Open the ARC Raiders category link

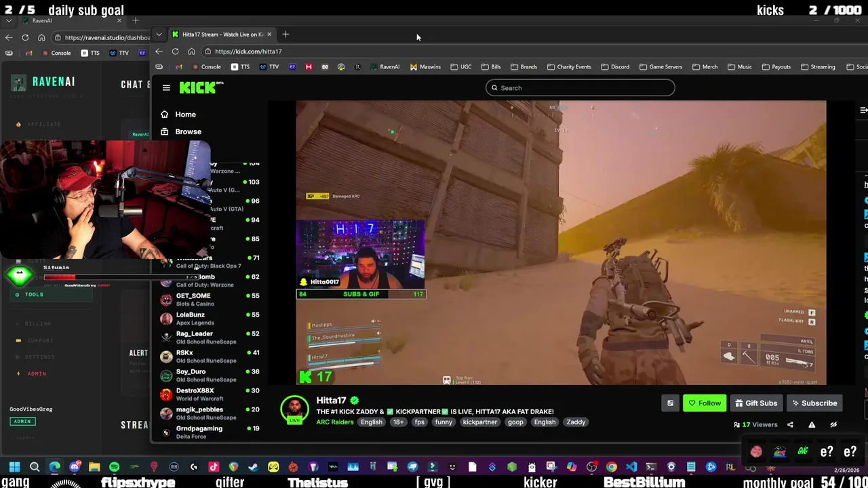tap(334, 422)
